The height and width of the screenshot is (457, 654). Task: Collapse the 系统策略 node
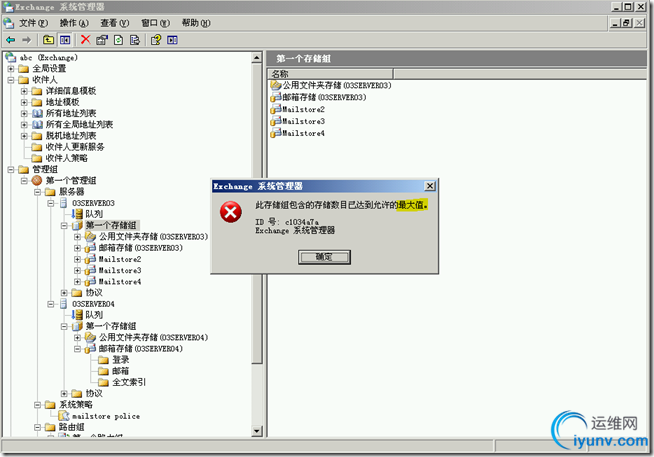(x=38, y=404)
